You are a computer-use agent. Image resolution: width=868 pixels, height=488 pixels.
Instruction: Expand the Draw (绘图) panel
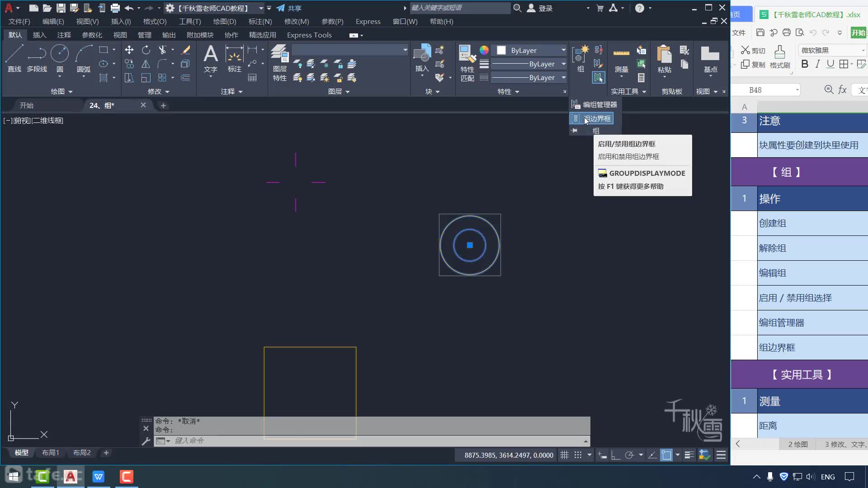(61, 91)
